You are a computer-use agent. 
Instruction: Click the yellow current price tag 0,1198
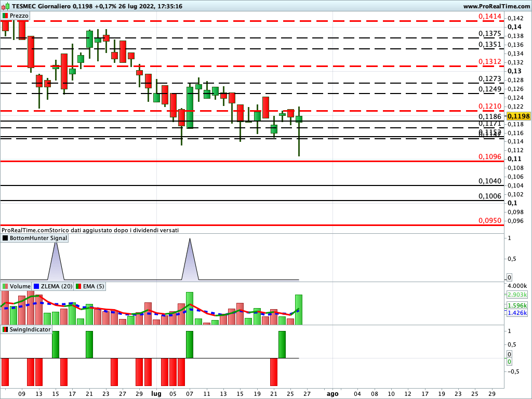518,116
